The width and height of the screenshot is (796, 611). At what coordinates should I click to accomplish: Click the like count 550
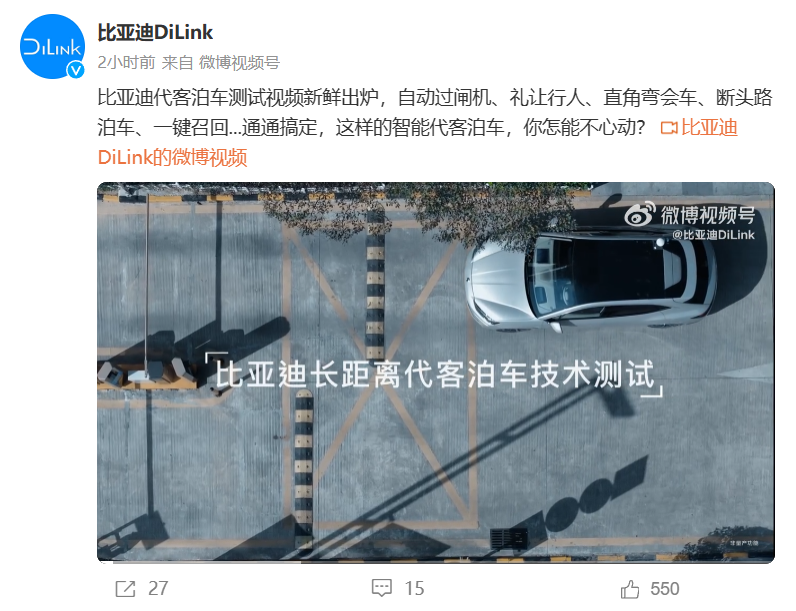[x=665, y=589]
